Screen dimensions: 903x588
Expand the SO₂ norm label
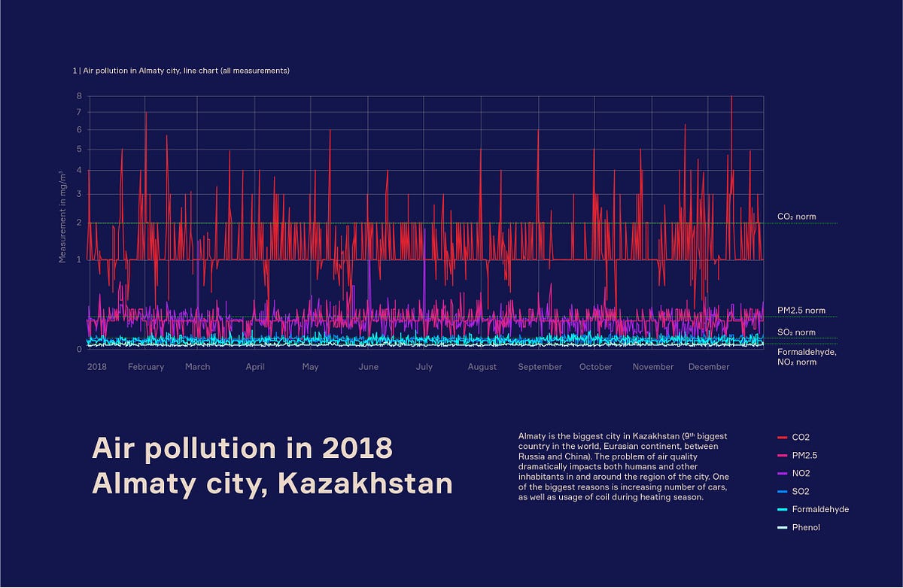coord(796,332)
